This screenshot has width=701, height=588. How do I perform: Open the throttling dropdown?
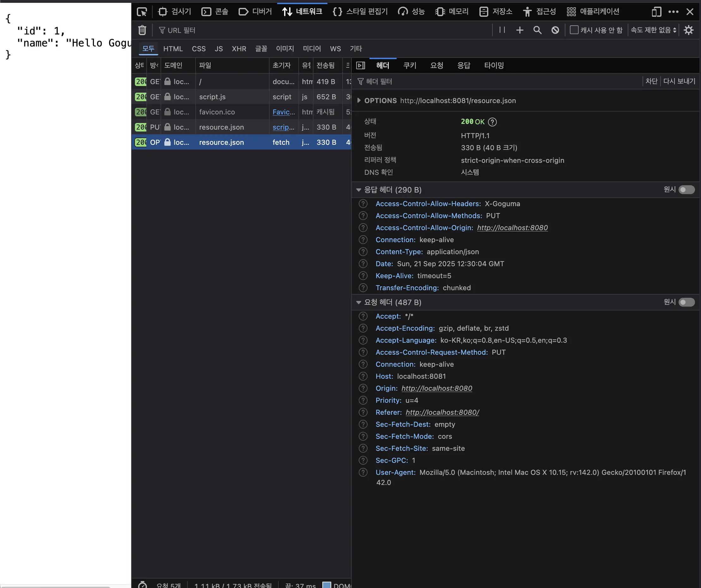(x=653, y=30)
